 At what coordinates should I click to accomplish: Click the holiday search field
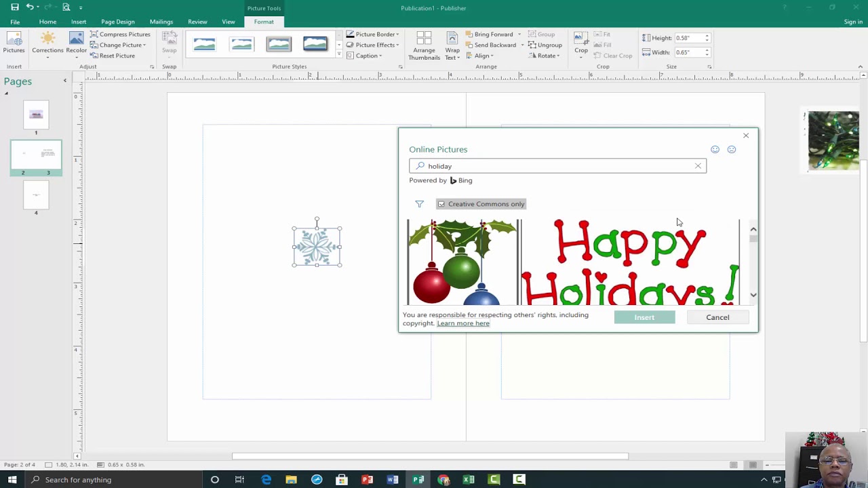point(557,166)
